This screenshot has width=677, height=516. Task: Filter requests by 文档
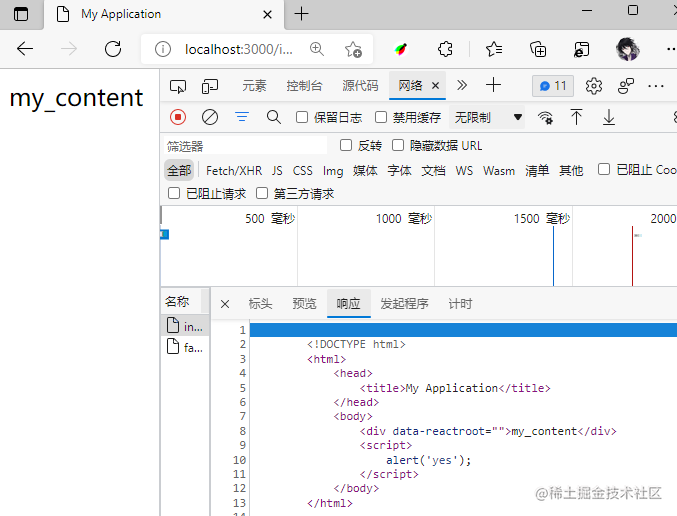pyautogui.click(x=433, y=171)
